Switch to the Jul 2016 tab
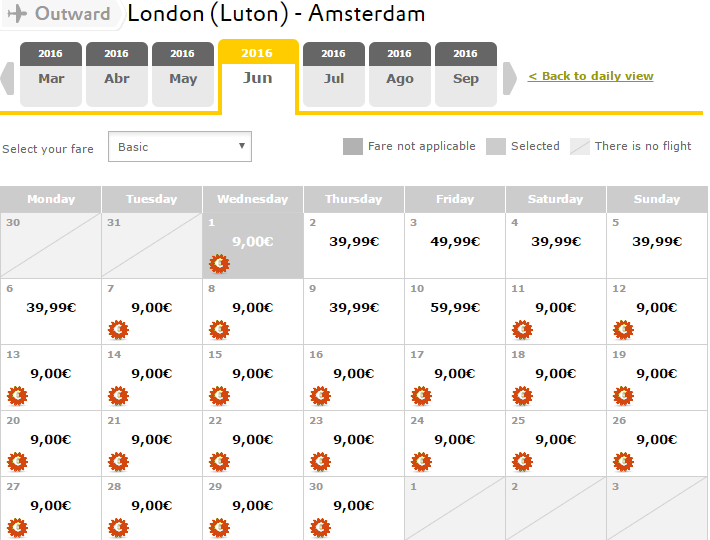The height and width of the screenshot is (540, 710). (x=334, y=75)
